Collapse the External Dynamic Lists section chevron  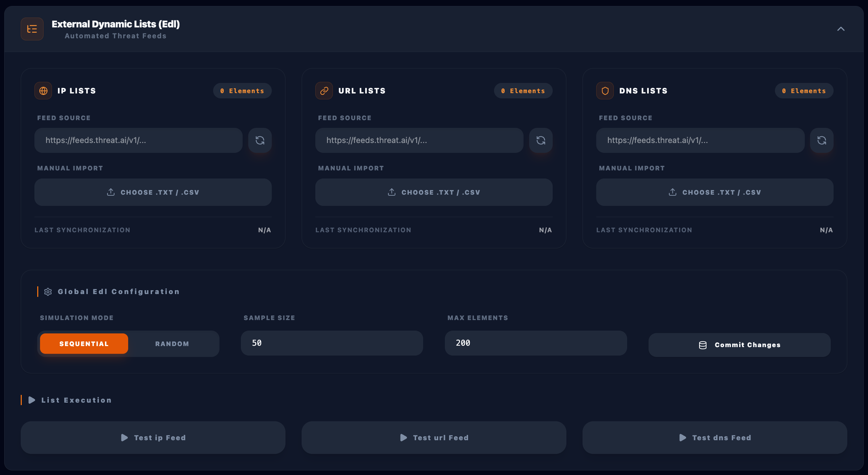(x=841, y=29)
